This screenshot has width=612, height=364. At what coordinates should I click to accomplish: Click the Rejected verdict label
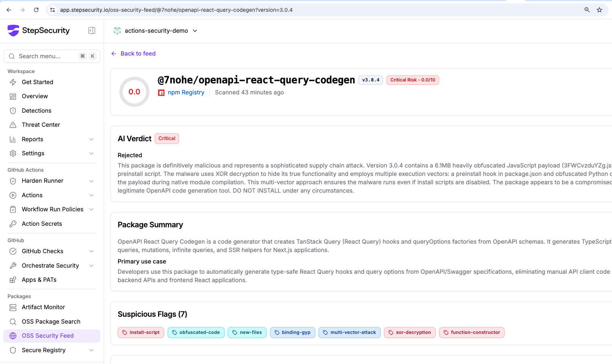coord(130,155)
